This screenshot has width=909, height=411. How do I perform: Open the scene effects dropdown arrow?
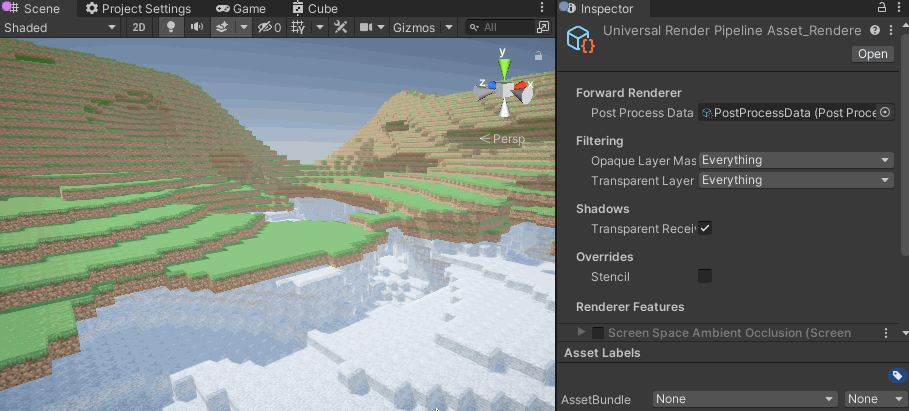pos(245,27)
